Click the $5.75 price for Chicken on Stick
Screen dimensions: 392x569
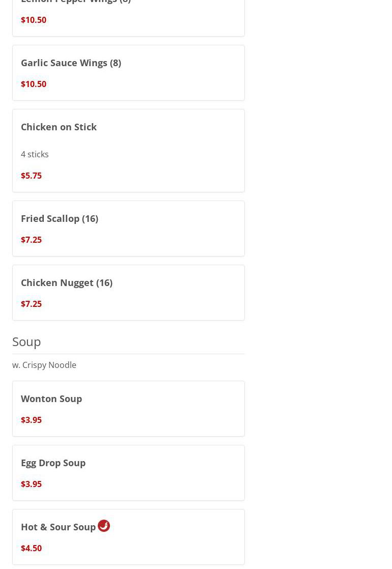31,176
